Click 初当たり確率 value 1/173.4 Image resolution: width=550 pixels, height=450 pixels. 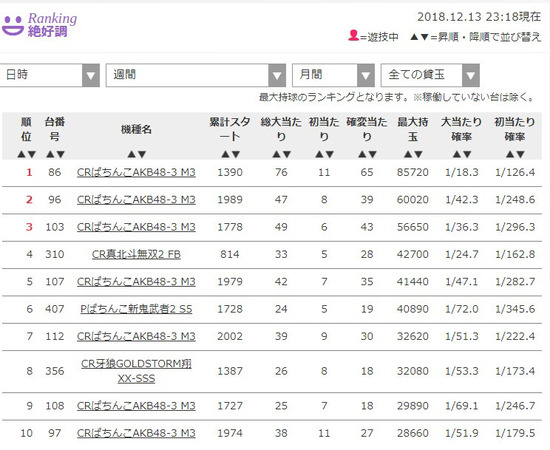point(515,371)
